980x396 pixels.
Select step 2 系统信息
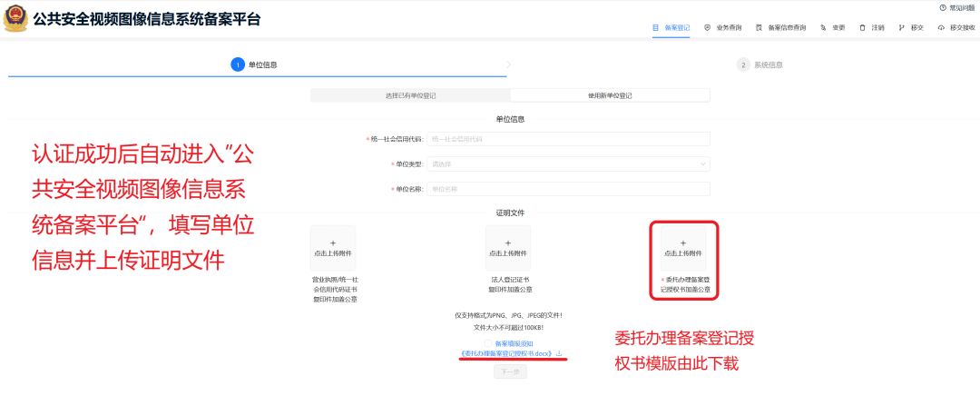[760, 64]
